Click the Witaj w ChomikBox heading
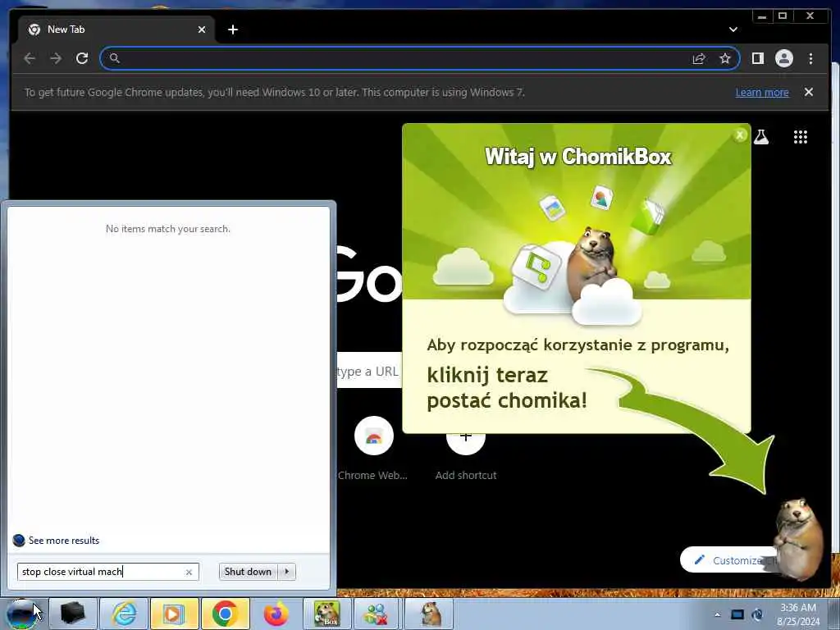840x630 pixels. pyautogui.click(x=578, y=157)
